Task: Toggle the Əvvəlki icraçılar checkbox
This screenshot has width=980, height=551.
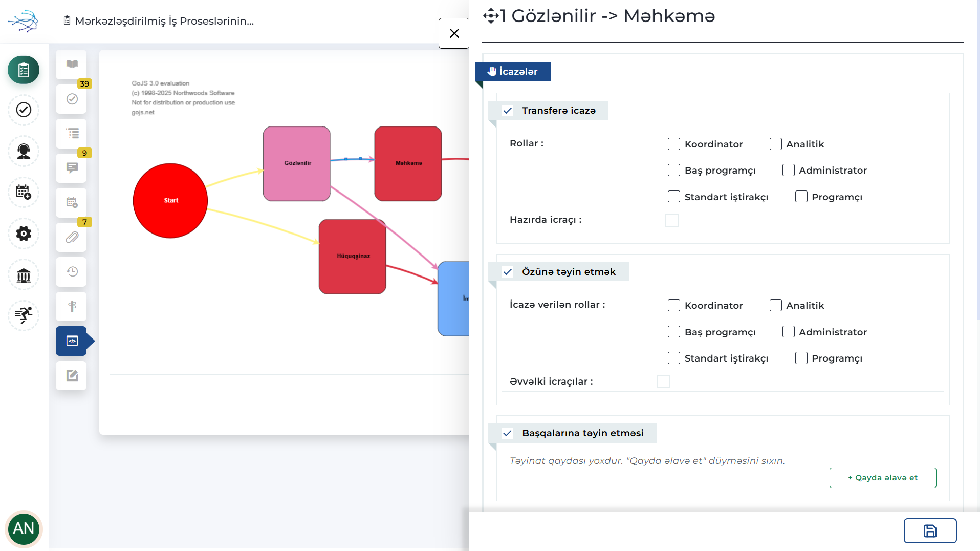Action: click(x=664, y=382)
